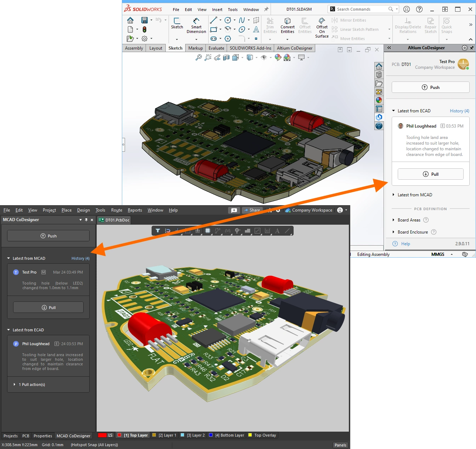Image resolution: width=476 pixels, height=449 pixels.
Task: Switch to the Altium CoDesigner ribbon tab
Action: 295,48
